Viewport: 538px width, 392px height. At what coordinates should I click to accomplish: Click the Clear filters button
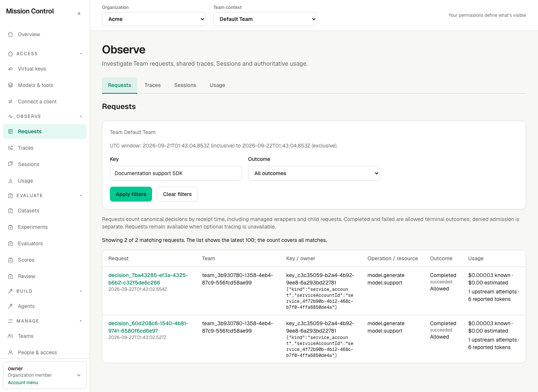tap(177, 194)
